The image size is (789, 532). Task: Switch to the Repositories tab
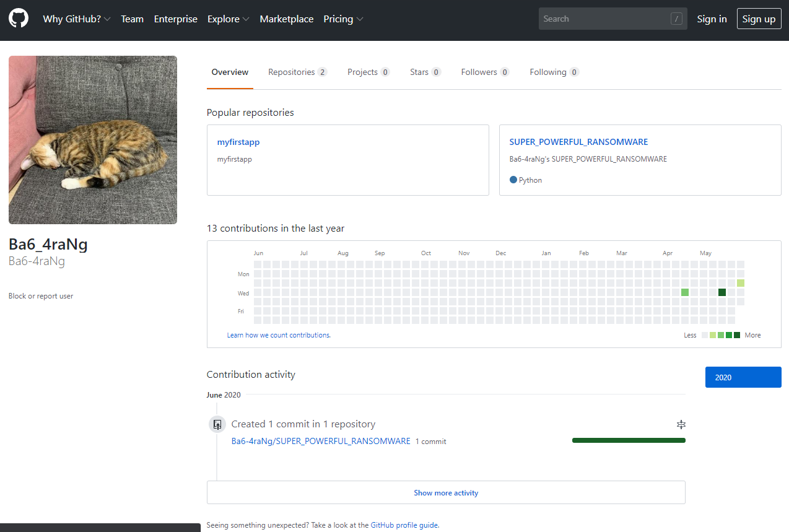pos(297,72)
